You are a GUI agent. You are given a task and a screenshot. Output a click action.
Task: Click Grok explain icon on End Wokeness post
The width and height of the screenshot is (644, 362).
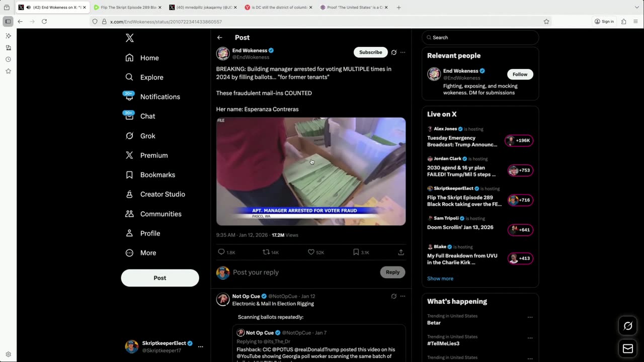click(394, 52)
